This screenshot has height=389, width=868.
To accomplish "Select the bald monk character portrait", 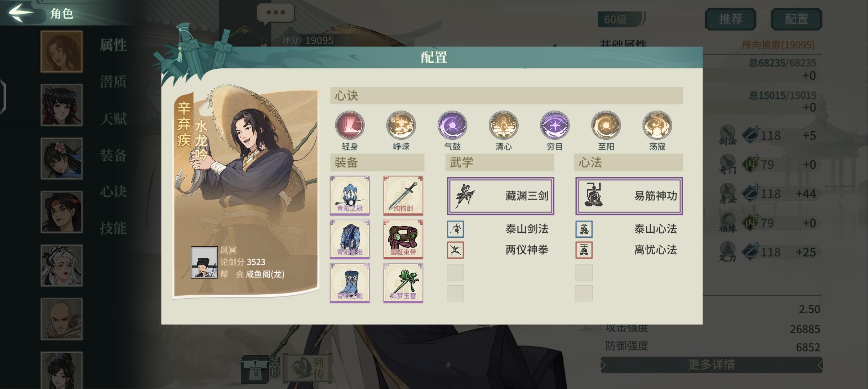I will 62,319.
